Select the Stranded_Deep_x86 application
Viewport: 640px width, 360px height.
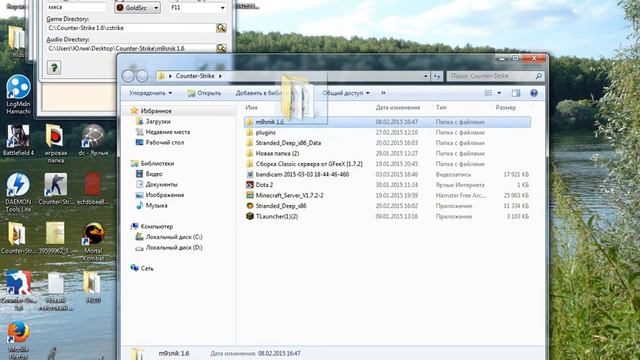387,206
